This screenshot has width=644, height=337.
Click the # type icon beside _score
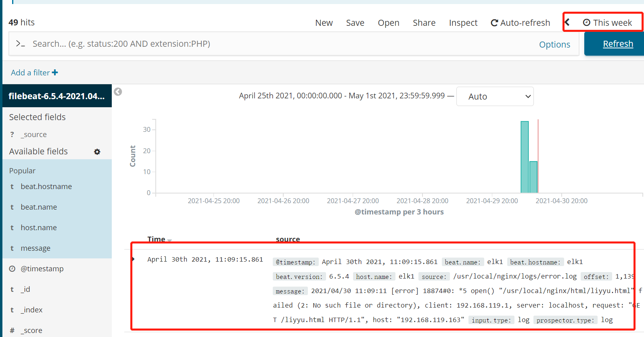(12, 330)
